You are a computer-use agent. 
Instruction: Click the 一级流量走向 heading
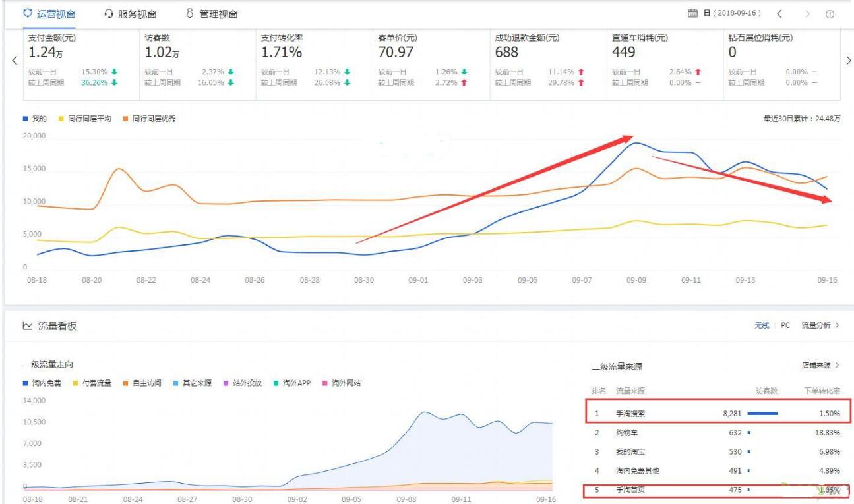47,365
